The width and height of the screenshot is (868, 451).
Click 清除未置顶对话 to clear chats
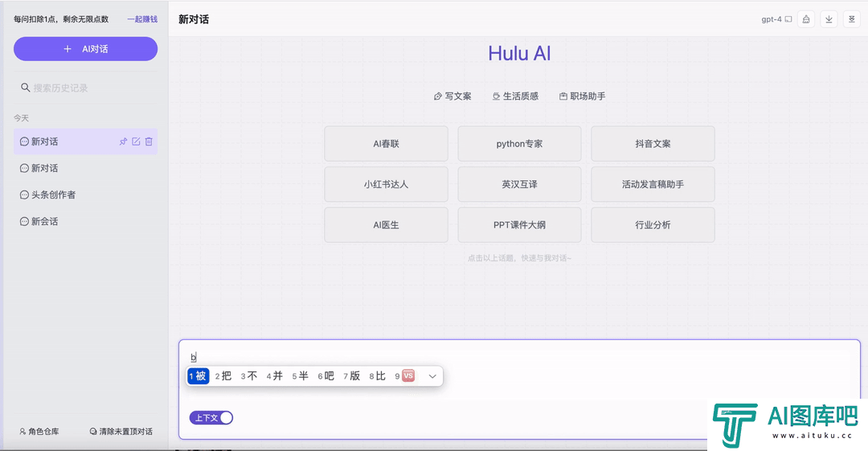pyautogui.click(x=121, y=431)
